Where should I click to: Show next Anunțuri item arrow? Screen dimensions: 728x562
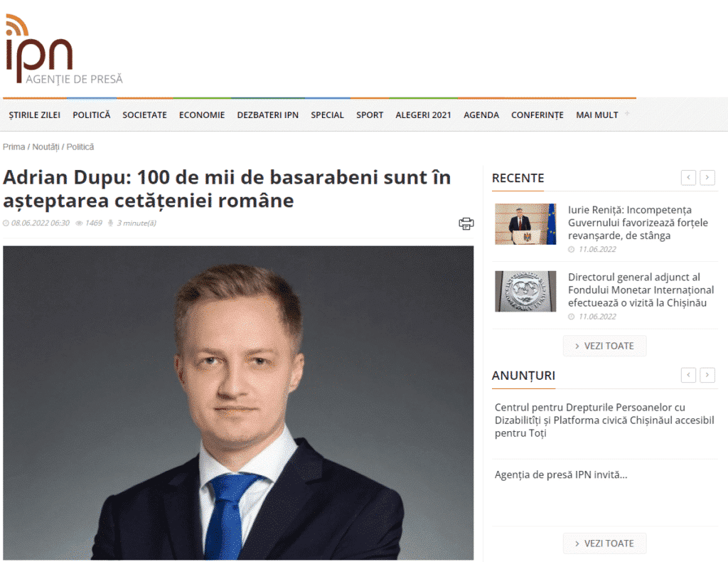click(707, 375)
